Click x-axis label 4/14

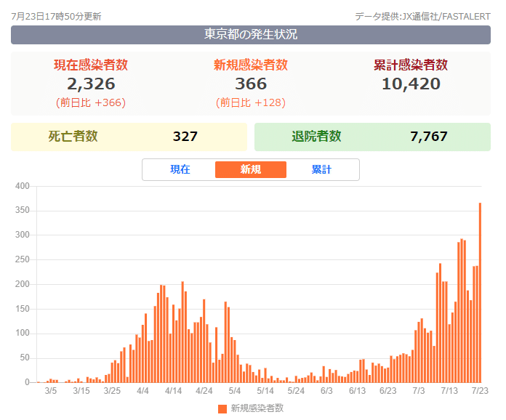[x=173, y=391]
